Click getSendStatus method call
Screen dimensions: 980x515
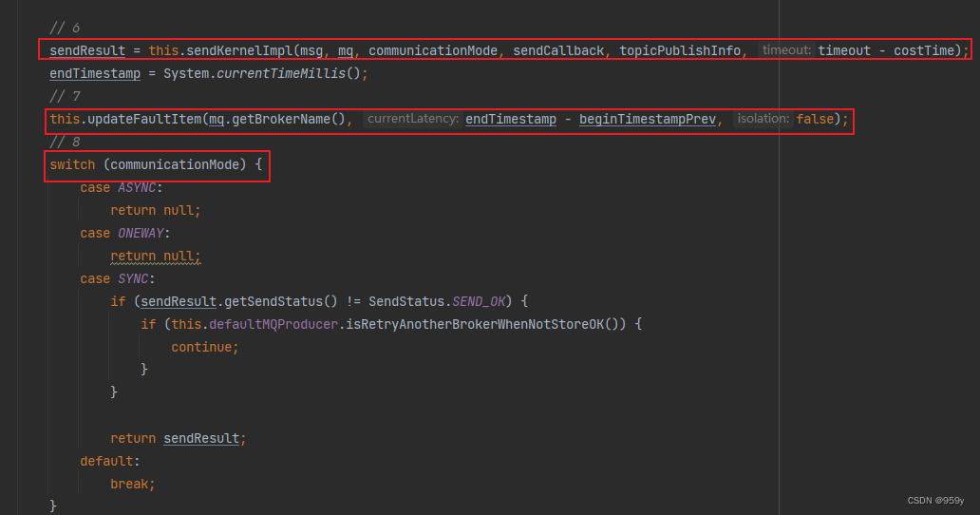273,302
